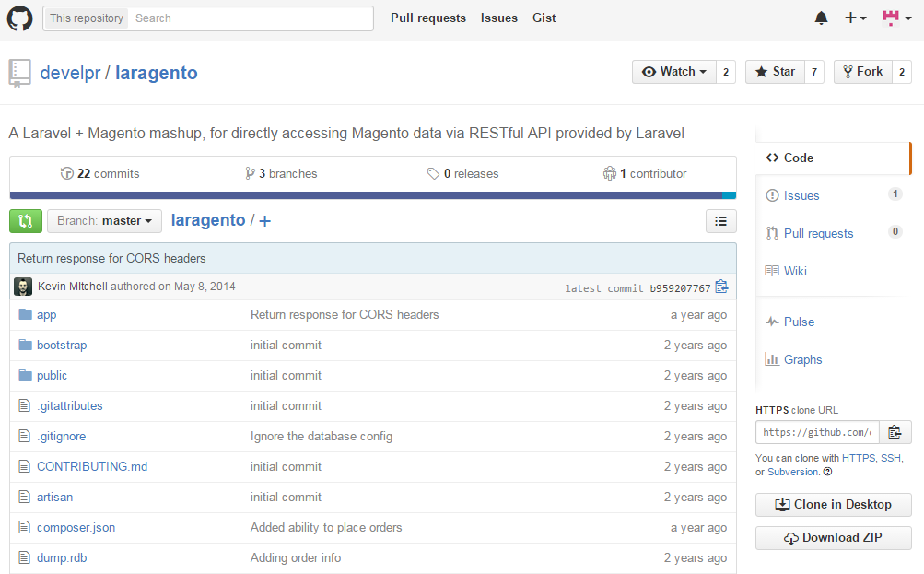Click the CONTRIBUTING.md file icon
Viewport: 924px width, 574px height.
(24, 466)
